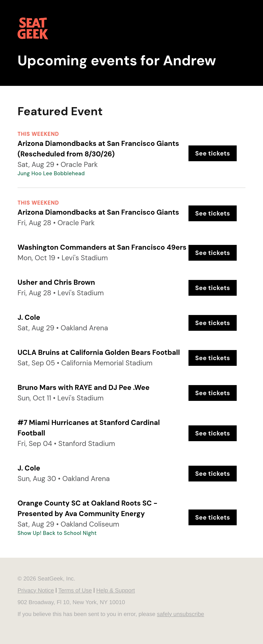Open the Bruno Mars with RAYE event title
Viewport: 263px width, 644px height.
click(x=83, y=387)
